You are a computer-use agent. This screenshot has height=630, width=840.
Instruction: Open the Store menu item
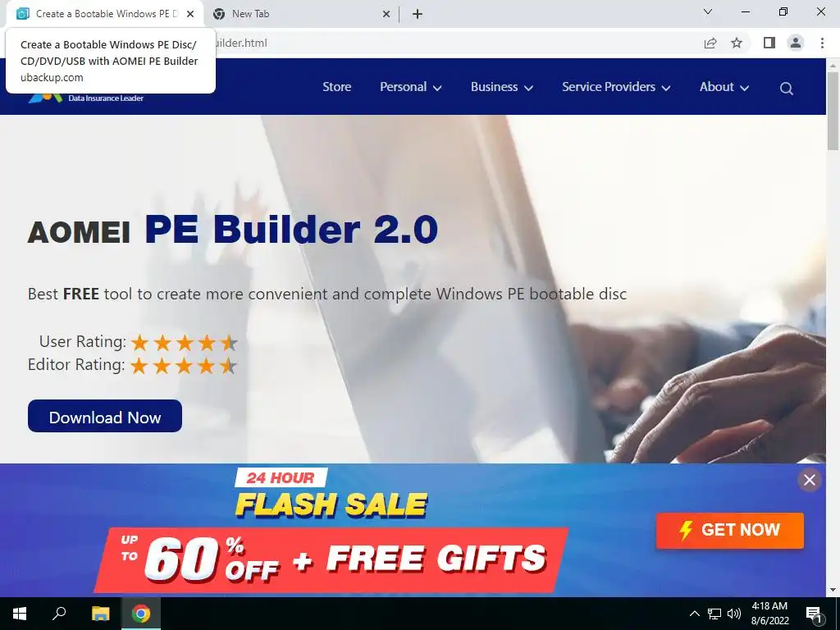pyautogui.click(x=337, y=87)
